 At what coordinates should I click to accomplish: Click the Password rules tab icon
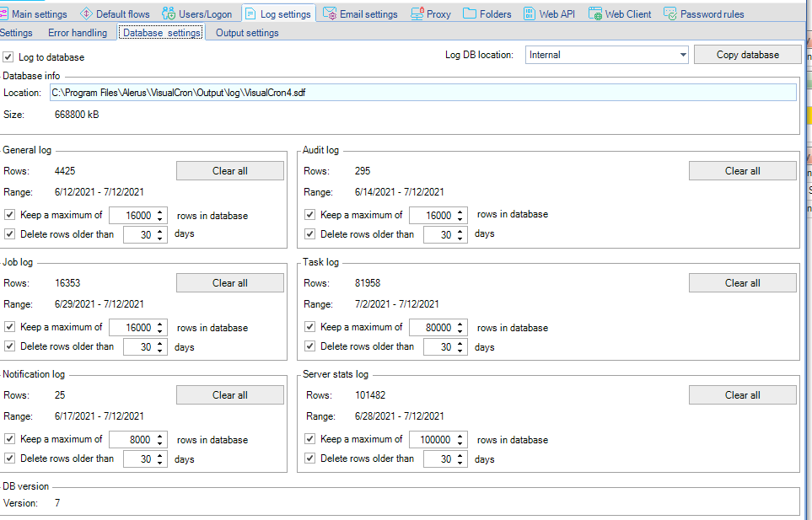670,13
